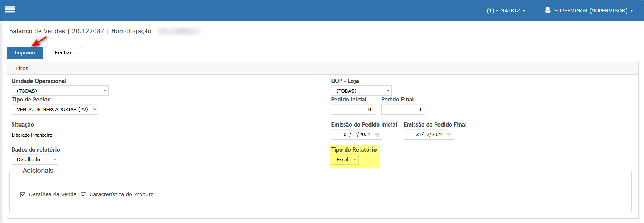Image resolution: width=644 pixels, height=223 pixels.
Task: Open the hamburger menu icon
Action: click(10, 10)
